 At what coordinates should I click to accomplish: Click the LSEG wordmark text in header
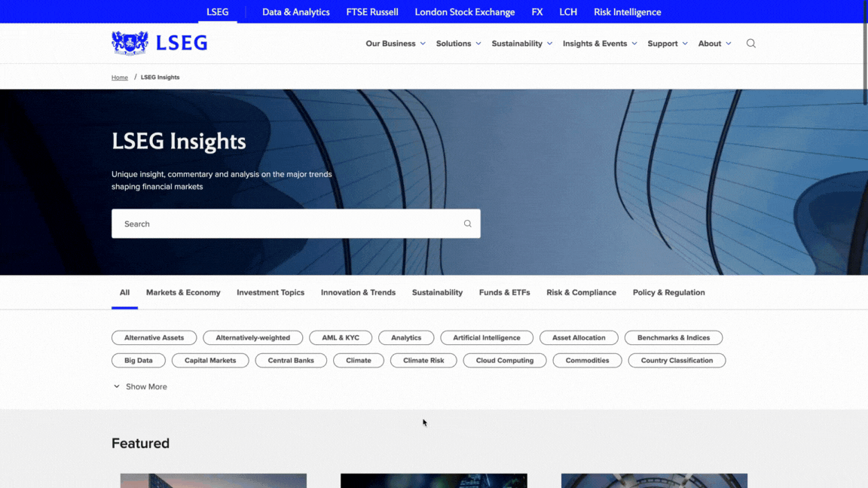coord(182,43)
